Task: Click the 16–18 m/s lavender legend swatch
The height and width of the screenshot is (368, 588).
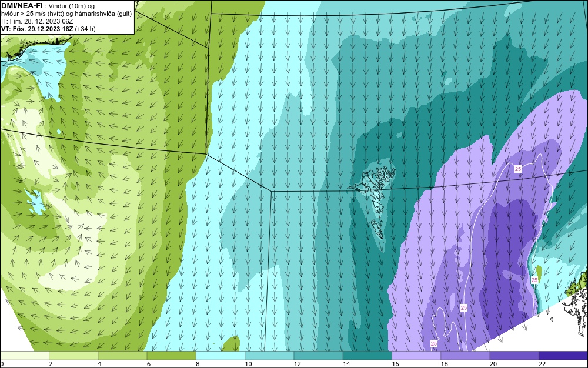Action: coord(416,355)
